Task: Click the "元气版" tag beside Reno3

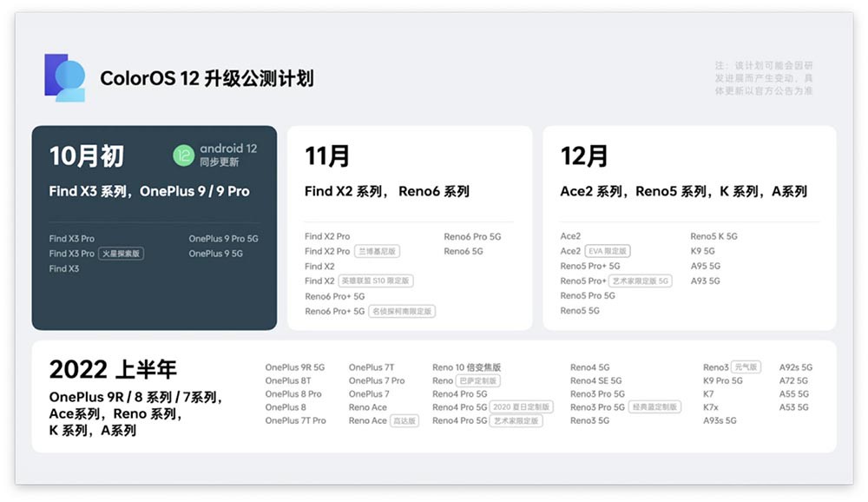Action: 746,367
